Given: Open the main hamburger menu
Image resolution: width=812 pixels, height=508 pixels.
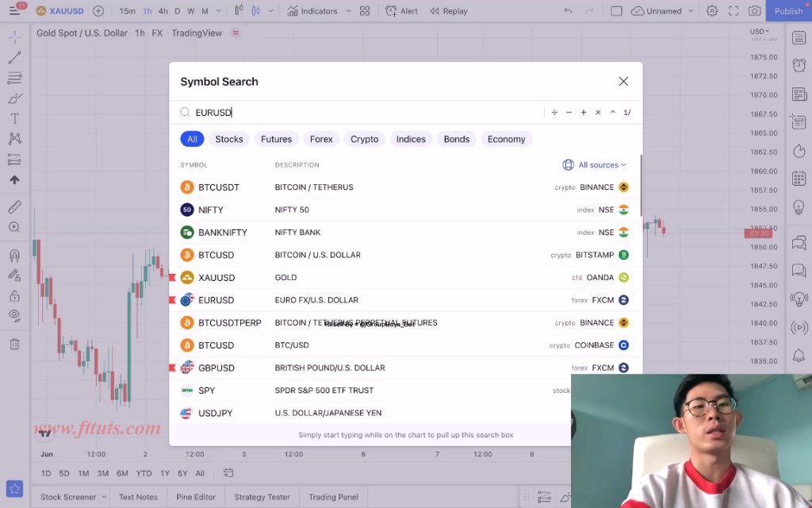Looking at the screenshot, I should (x=14, y=10).
